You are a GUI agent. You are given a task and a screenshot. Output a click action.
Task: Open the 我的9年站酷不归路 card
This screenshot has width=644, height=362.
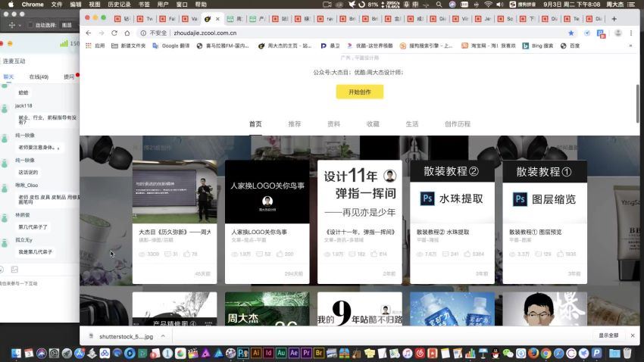359,309
